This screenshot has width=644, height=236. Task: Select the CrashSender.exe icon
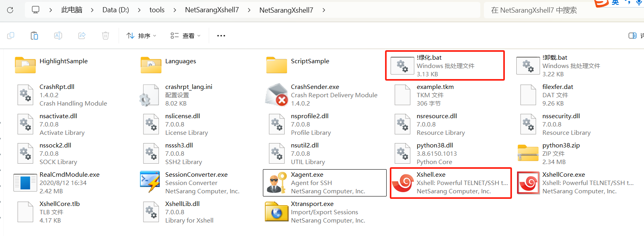tap(277, 95)
